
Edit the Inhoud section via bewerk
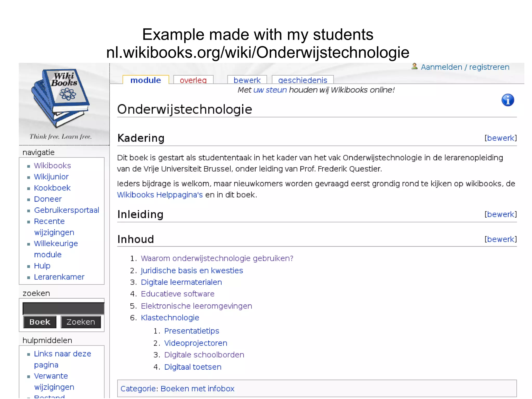point(501,239)
